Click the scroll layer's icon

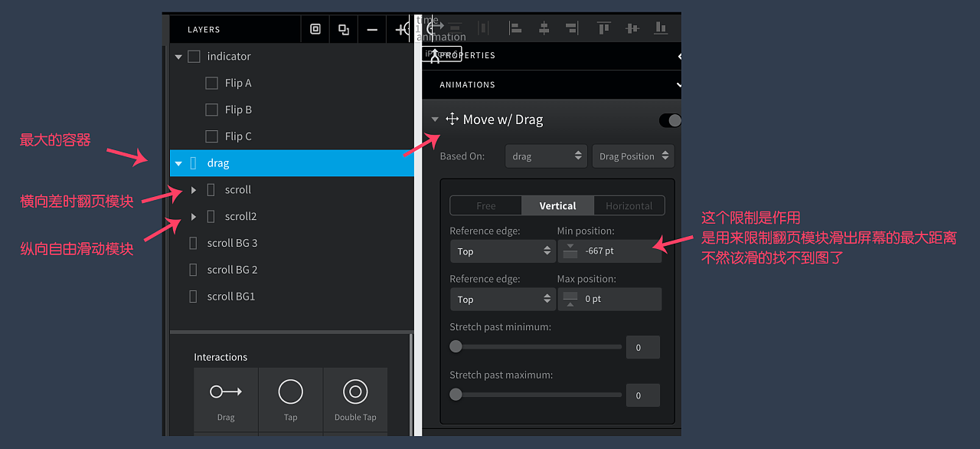211,189
